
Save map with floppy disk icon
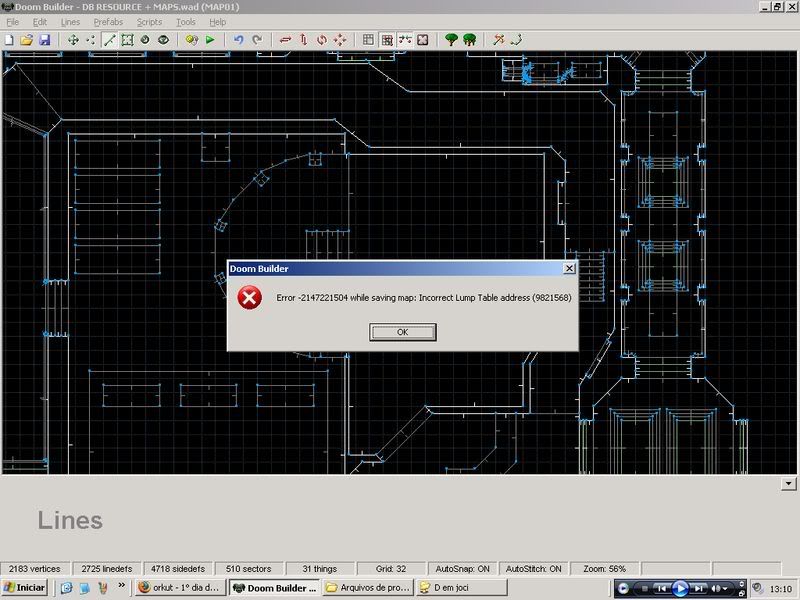click(44, 40)
